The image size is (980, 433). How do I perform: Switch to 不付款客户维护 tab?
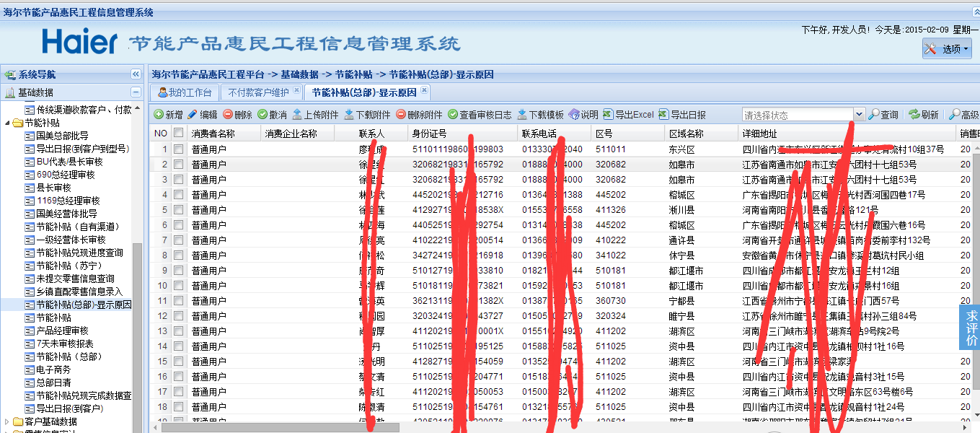pos(262,92)
